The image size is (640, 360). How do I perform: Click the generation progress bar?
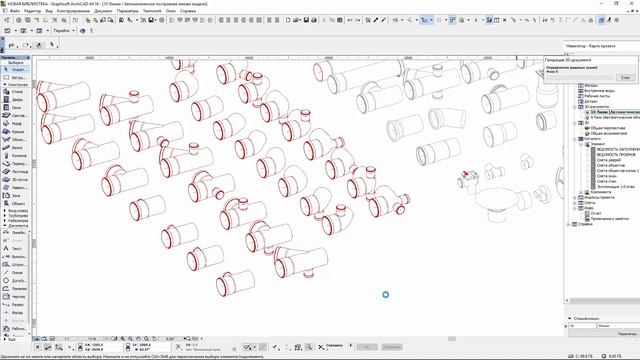579,77
